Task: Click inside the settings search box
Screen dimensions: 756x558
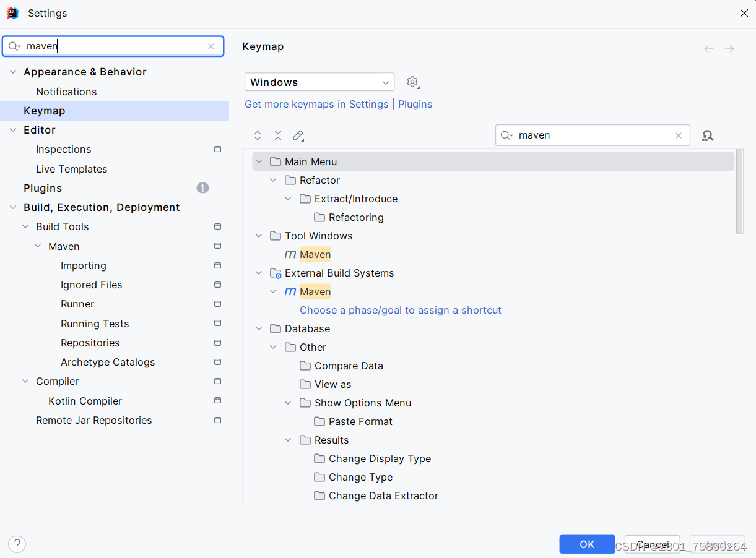Action: (x=113, y=46)
